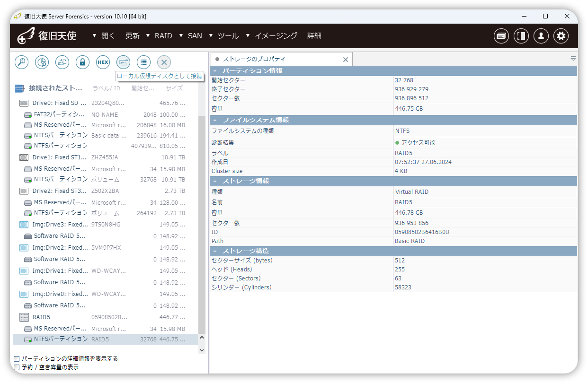The width and height of the screenshot is (588, 383).
Task: Click the disk image icon beside the lock
Action: (x=62, y=62)
